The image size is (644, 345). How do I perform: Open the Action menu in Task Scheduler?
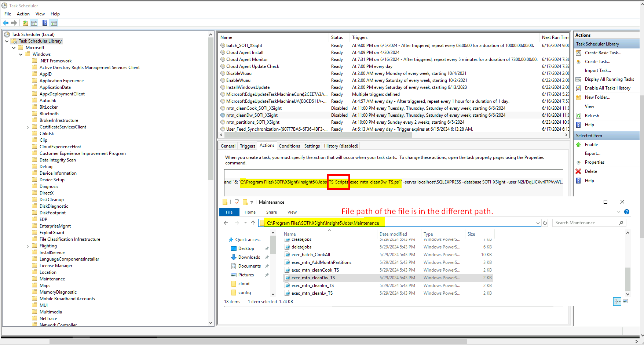[x=23, y=14]
